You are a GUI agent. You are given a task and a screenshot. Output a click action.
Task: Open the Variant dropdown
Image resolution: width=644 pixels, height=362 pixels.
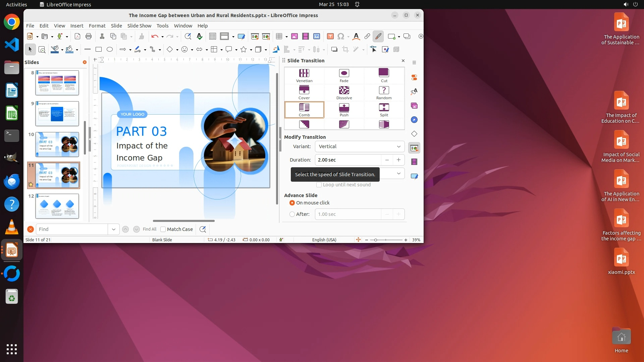pos(360,146)
